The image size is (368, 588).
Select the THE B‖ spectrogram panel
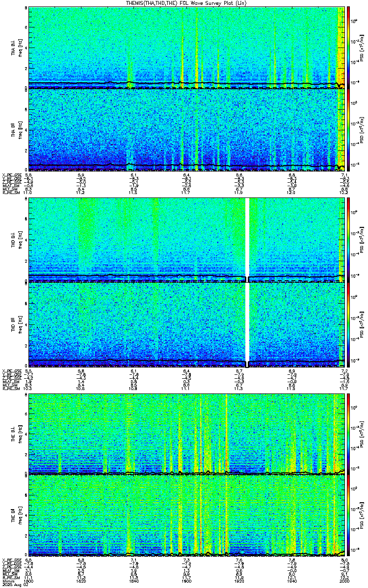tap(187, 515)
